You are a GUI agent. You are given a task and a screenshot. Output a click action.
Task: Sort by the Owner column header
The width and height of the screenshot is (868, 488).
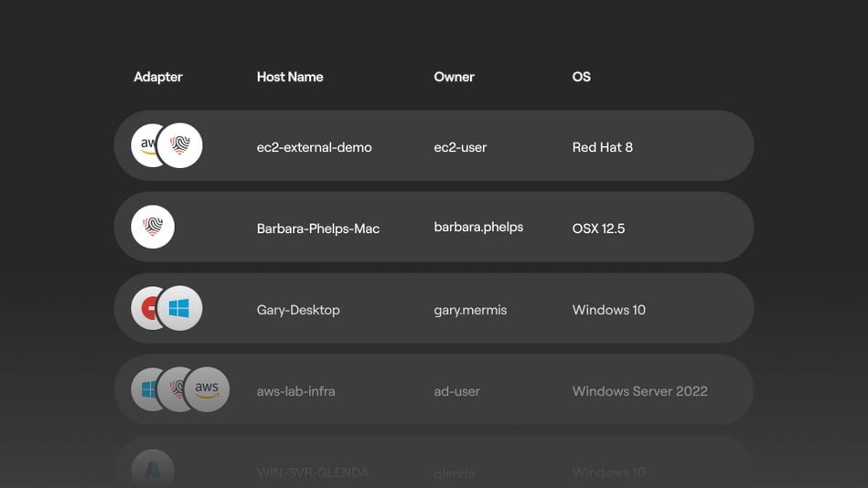(454, 77)
